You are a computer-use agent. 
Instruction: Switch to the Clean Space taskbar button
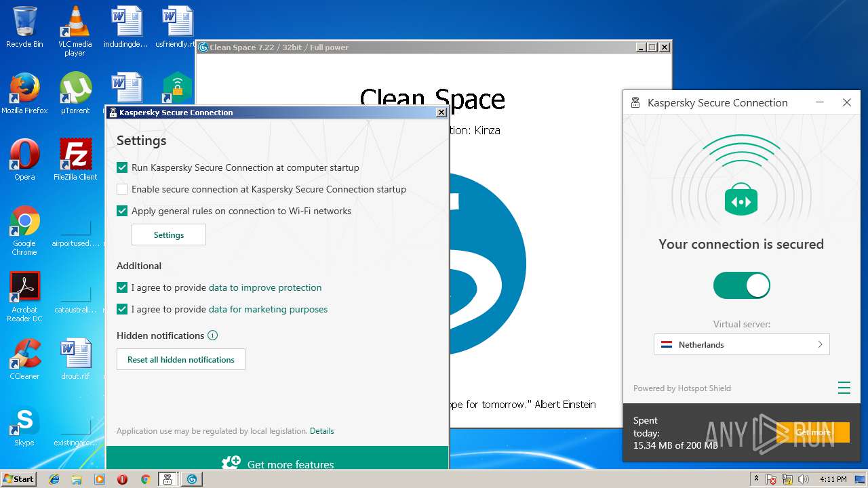tap(192, 479)
